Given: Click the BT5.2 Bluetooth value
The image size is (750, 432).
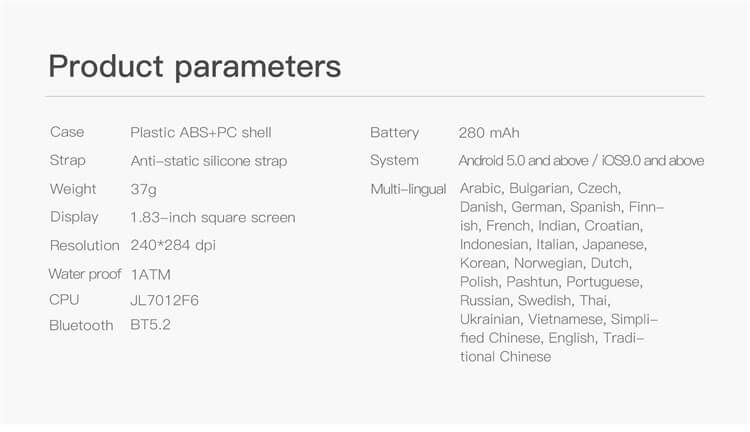Looking at the screenshot, I should click(150, 325).
